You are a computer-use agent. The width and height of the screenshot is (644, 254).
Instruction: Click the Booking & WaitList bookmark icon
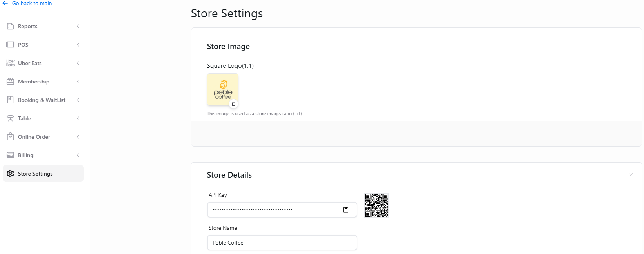11,100
